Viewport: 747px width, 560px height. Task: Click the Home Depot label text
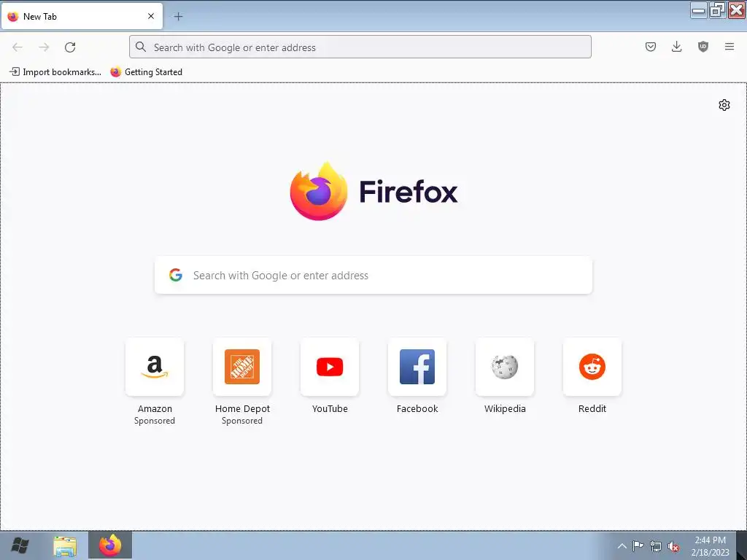tap(242, 408)
